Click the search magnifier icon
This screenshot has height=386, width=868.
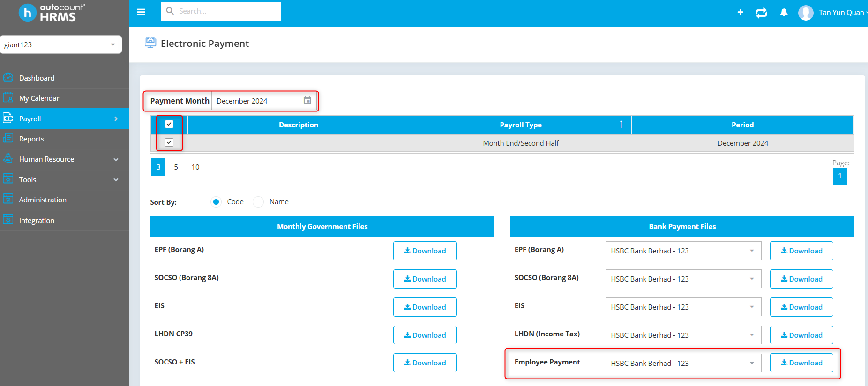(x=170, y=11)
